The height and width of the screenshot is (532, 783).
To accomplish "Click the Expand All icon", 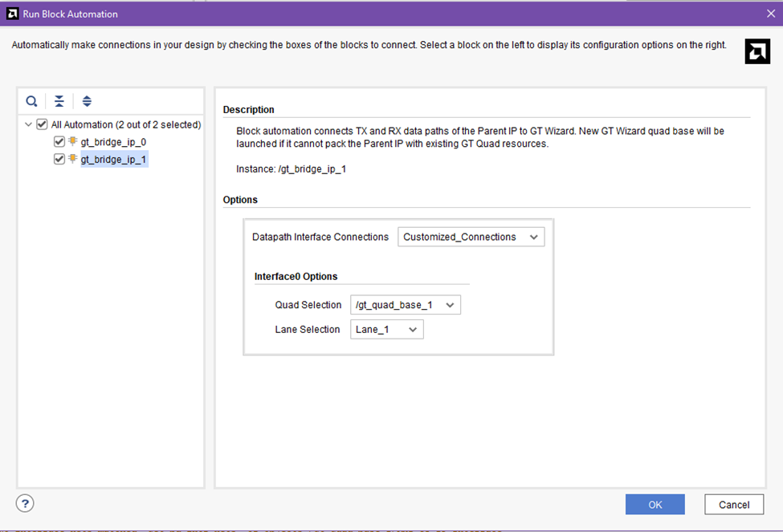I will click(87, 101).
